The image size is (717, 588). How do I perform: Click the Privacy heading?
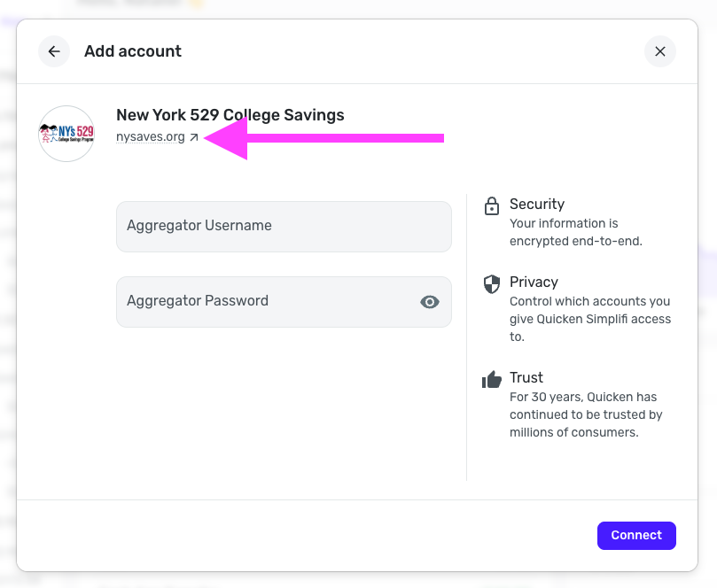tap(534, 282)
